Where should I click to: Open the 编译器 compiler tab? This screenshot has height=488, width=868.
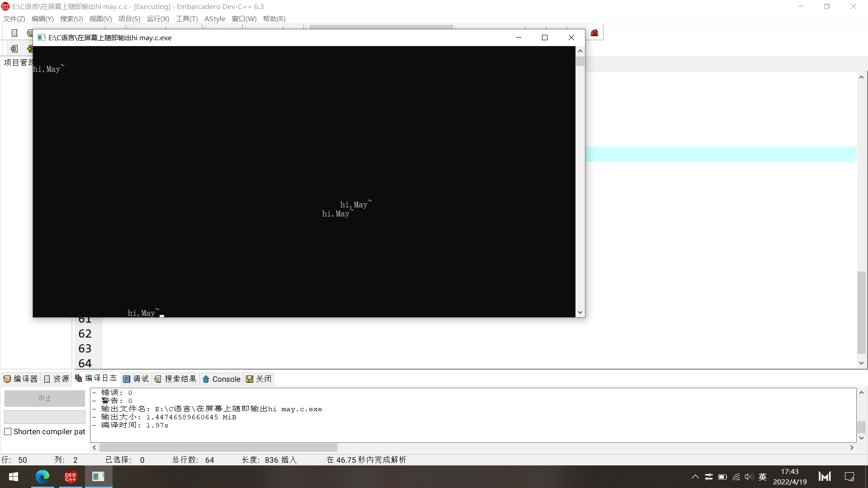tap(21, 379)
